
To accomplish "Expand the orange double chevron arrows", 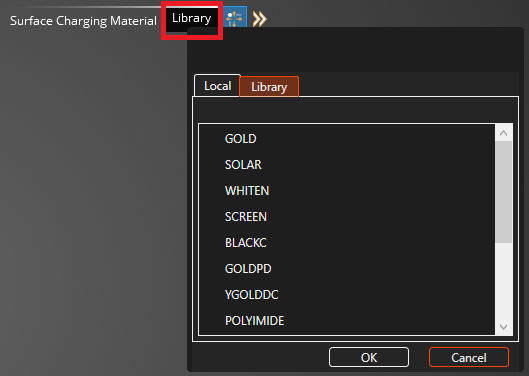I will 259,19.
